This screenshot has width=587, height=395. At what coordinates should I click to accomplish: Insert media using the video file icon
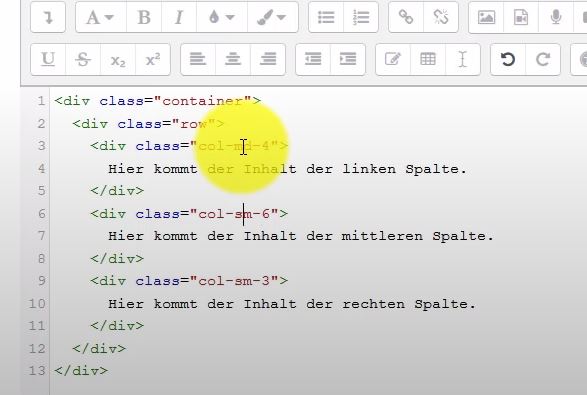521,17
